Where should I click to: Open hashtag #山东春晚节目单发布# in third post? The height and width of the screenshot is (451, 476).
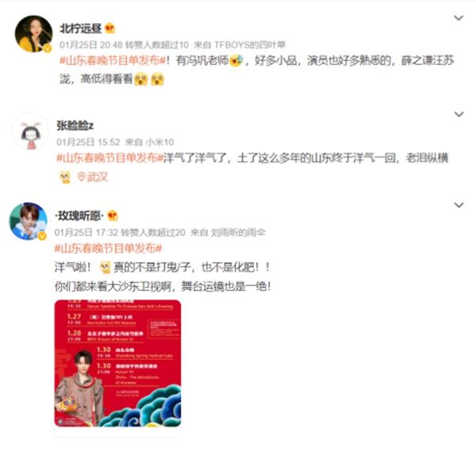108,248
